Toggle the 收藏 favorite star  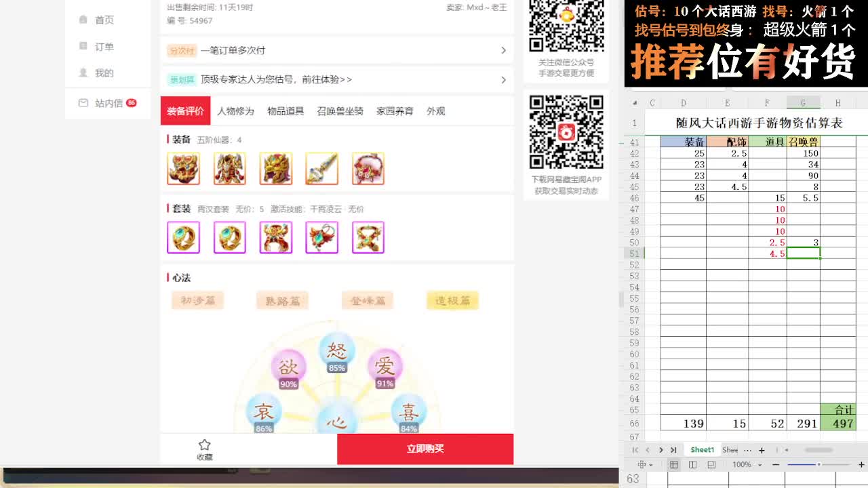tap(204, 449)
